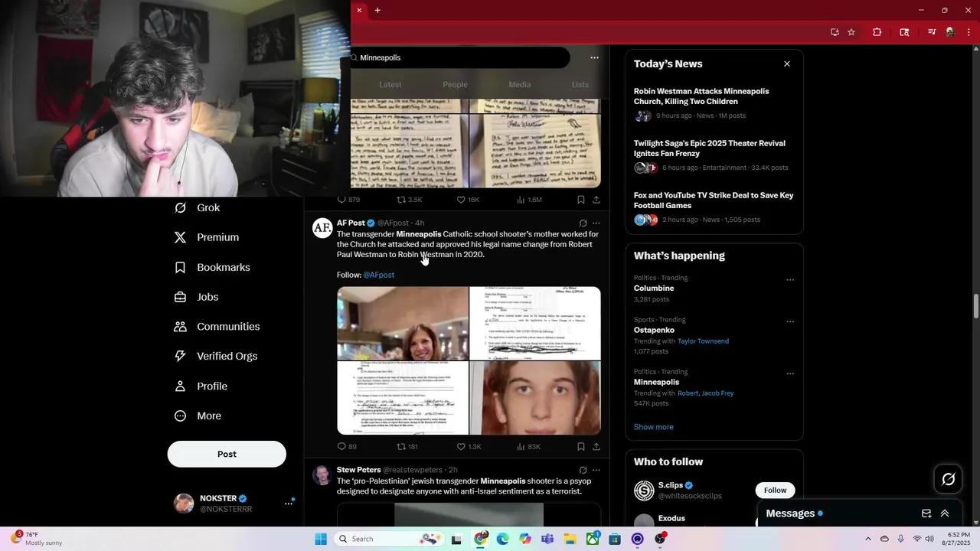The height and width of the screenshot is (551, 980).
Task: Open search settings three-dot menu
Action: pyautogui.click(x=594, y=57)
